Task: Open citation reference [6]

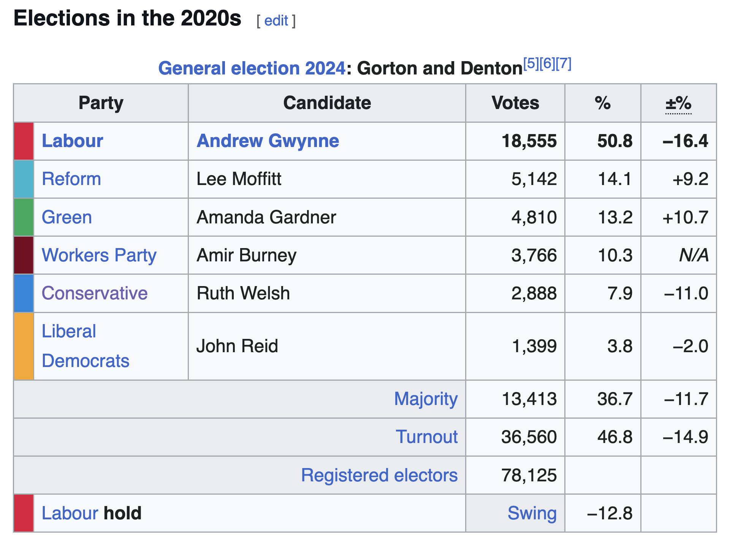Action: (x=547, y=63)
